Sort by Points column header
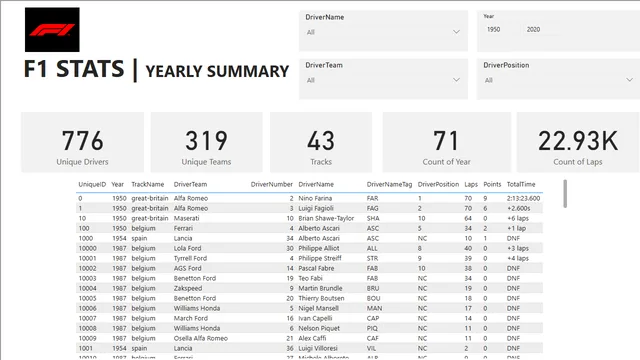 coord(492,184)
